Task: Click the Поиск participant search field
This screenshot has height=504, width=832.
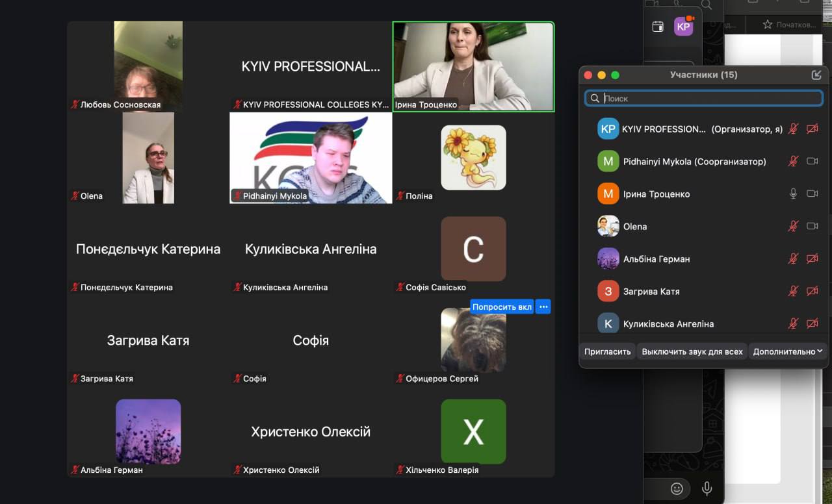Action: coord(708,99)
